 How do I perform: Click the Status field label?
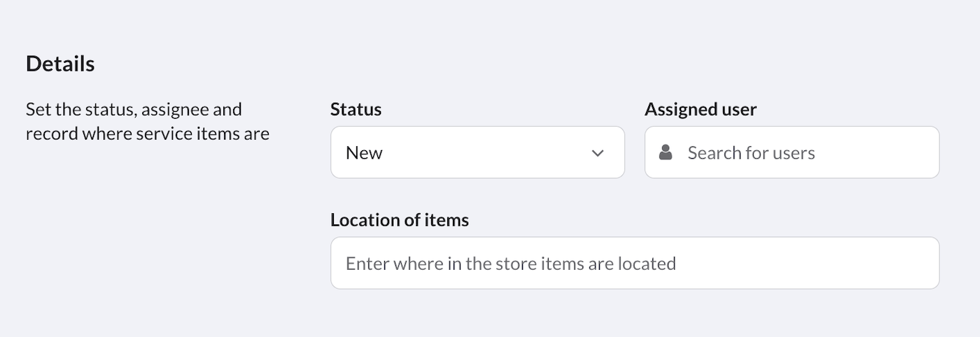tap(356, 109)
